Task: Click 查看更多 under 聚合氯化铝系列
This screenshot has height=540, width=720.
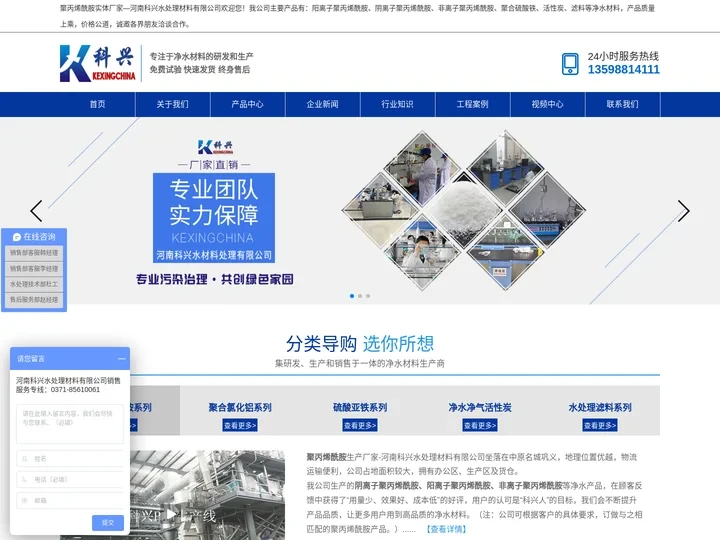Action: pos(240,425)
